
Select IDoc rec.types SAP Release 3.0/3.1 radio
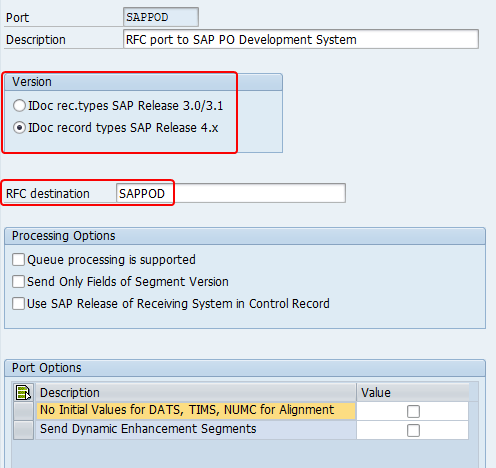point(19,106)
